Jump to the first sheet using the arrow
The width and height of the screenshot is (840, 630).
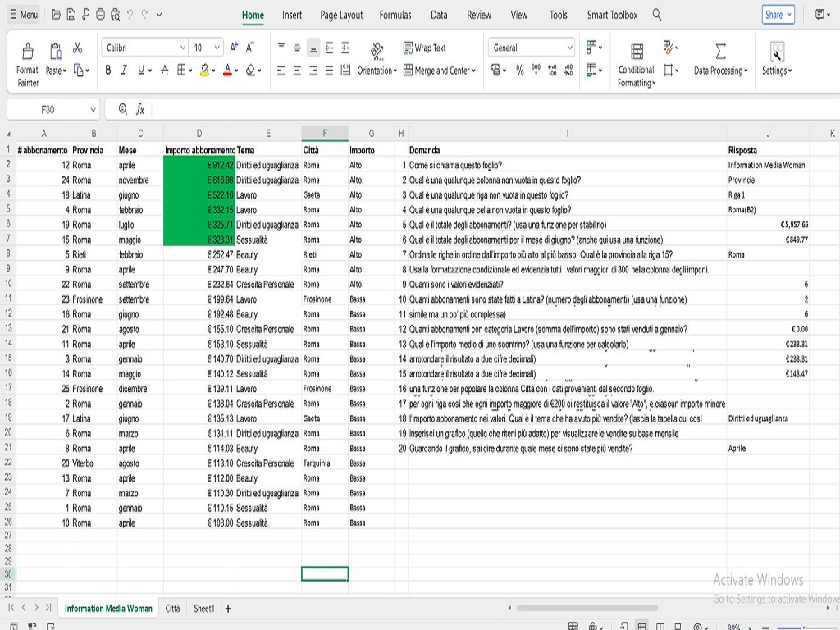[x=11, y=608]
